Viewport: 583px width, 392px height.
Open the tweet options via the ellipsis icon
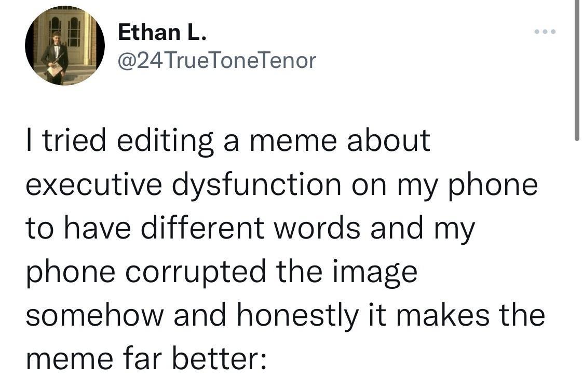(x=544, y=31)
